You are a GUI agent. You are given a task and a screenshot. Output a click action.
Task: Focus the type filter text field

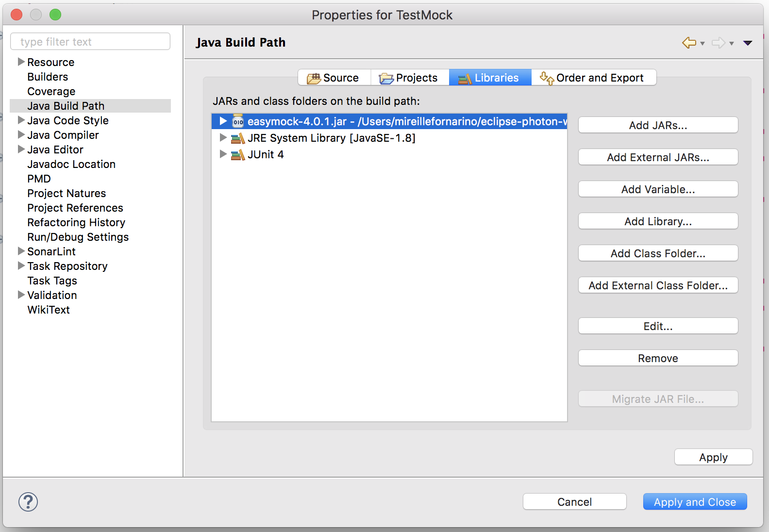point(90,42)
